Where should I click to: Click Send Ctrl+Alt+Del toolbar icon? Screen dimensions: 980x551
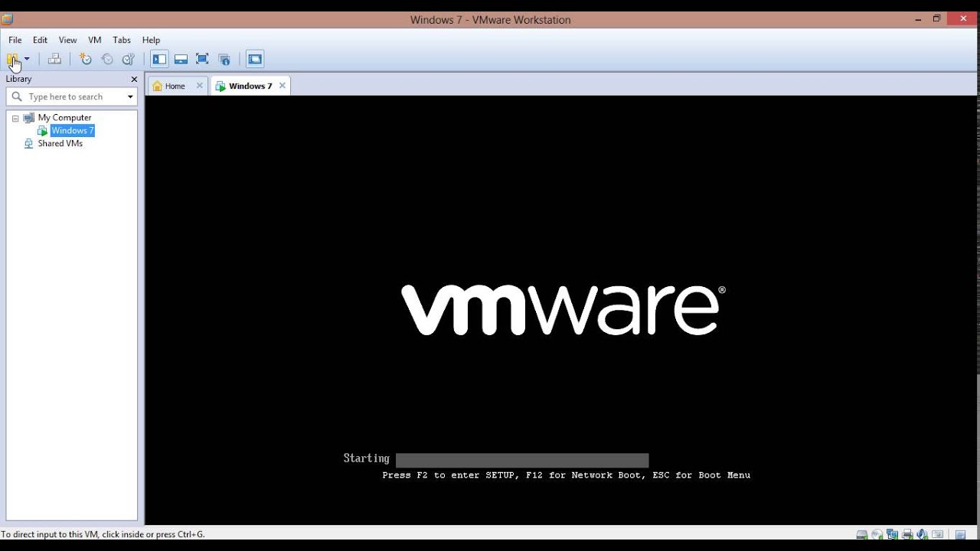[54, 59]
